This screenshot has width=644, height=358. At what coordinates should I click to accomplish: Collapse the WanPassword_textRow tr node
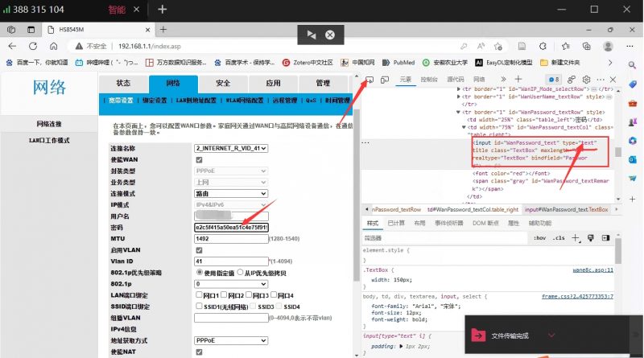pos(458,112)
